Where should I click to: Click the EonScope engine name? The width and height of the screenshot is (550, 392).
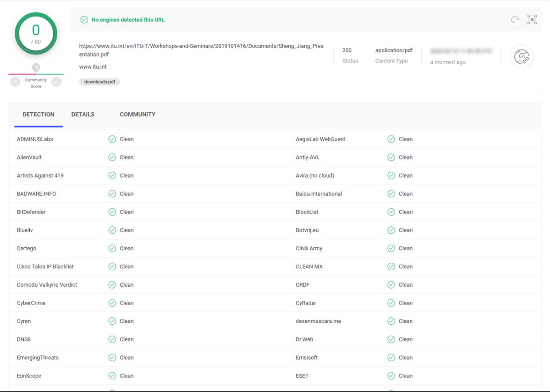29,376
